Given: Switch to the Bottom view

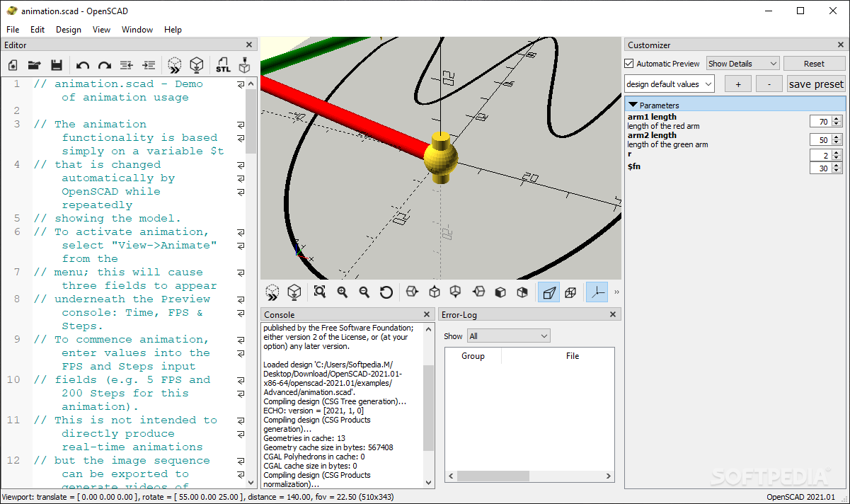Looking at the screenshot, I should click(x=456, y=292).
